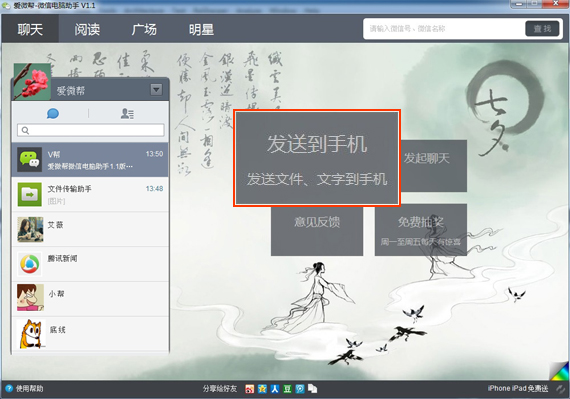
Task: Open chat with 艾薇
Action: pos(90,229)
